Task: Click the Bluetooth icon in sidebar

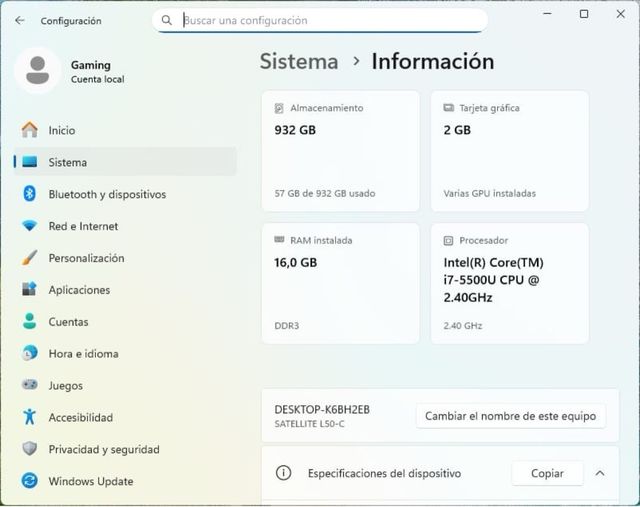Action: (29, 193)
